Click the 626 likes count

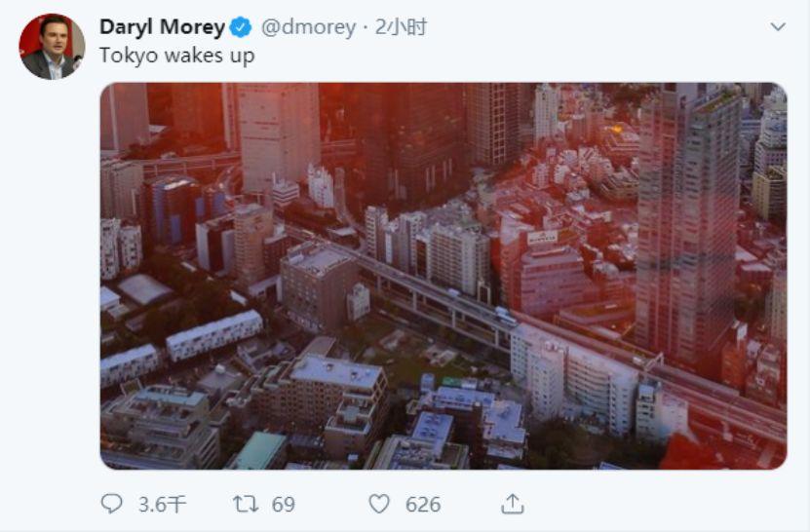(423, 504)
